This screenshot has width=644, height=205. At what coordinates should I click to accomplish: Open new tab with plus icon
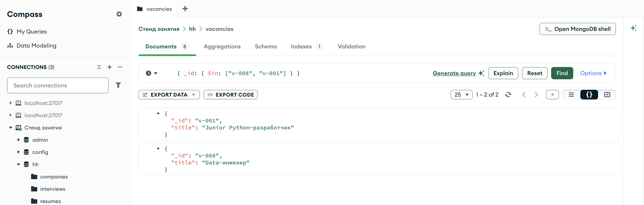[x=185, y=9]
